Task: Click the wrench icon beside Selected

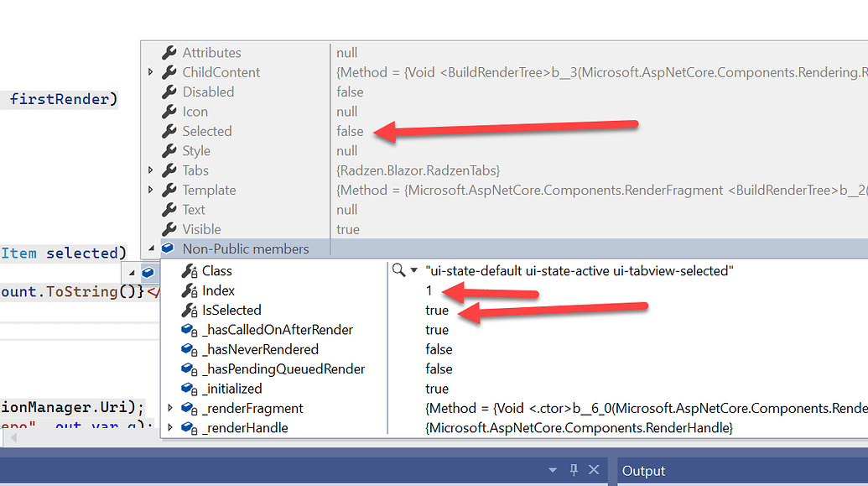Action: coord(169,131)
